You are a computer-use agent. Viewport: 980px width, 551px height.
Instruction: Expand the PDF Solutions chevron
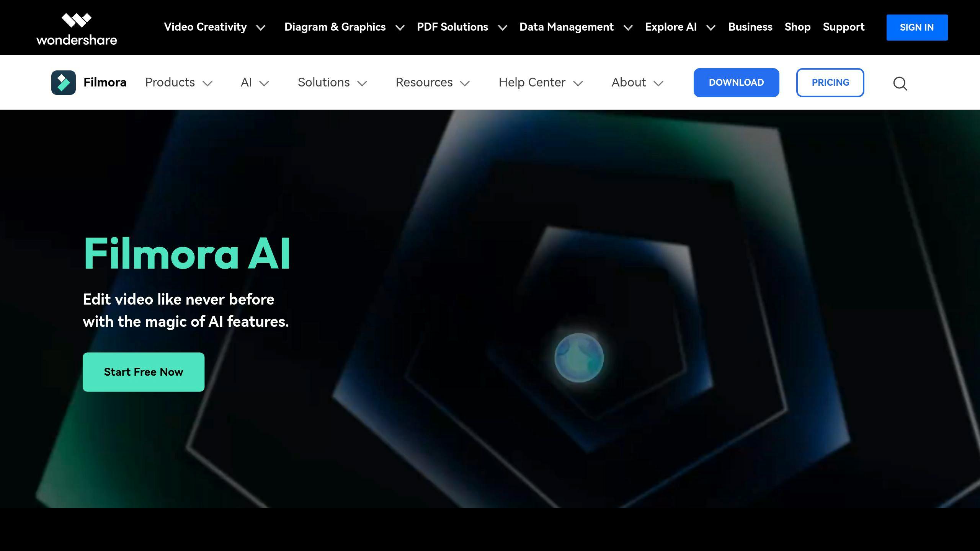click(503, 28)
